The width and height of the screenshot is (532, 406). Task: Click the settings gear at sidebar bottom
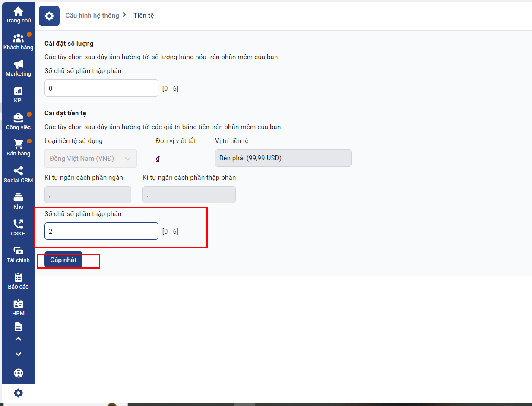click(x=18, y=393)
